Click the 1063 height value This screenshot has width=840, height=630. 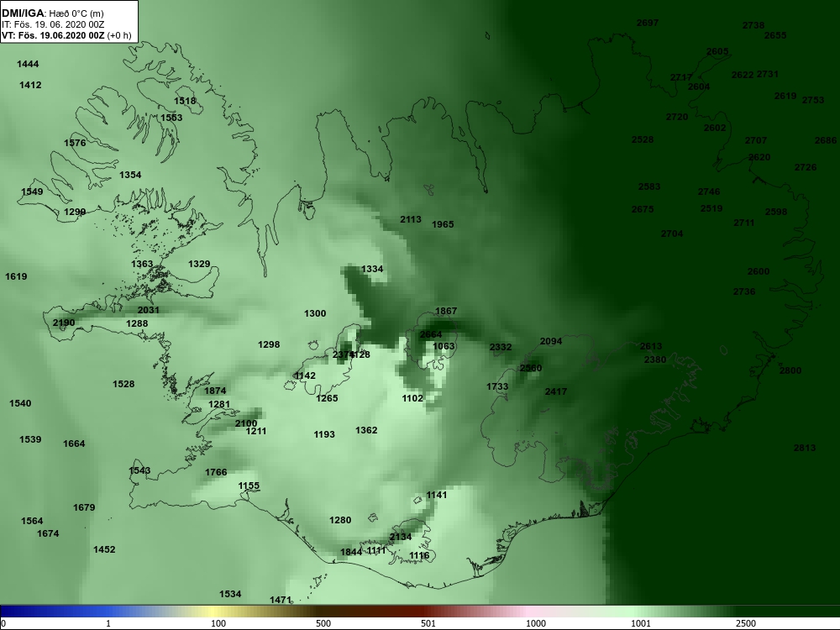(444, 346)
